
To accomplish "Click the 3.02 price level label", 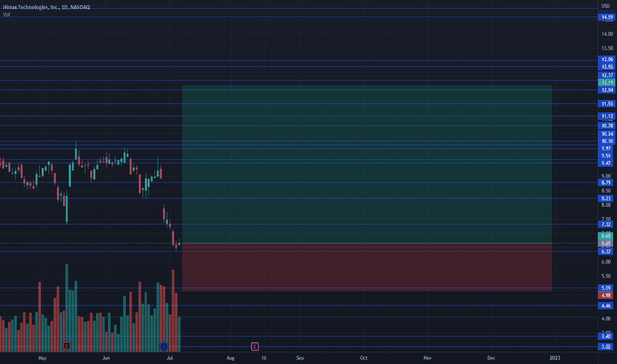I will click(606, 347).
